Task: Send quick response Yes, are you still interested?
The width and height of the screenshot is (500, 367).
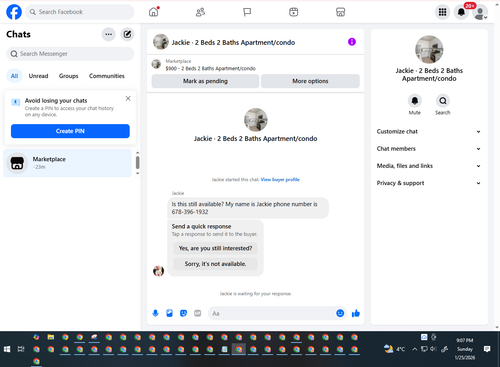Action: tap(215, 248)
